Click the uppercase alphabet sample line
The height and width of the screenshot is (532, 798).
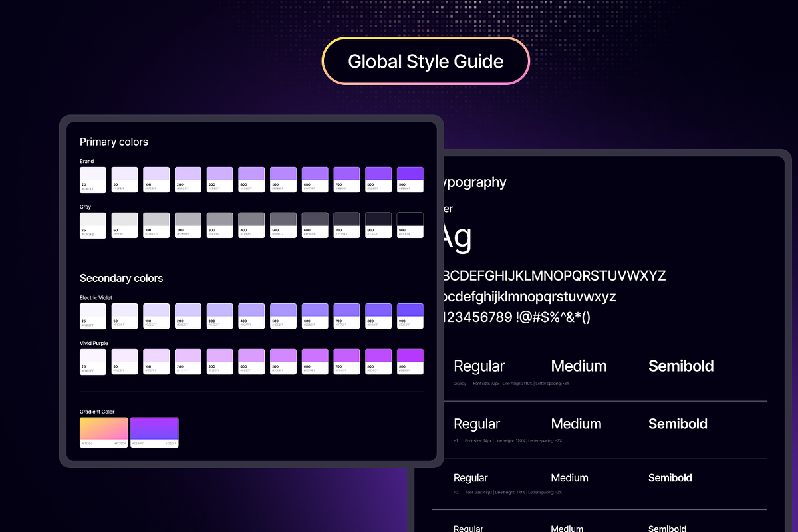pos(554,275)
